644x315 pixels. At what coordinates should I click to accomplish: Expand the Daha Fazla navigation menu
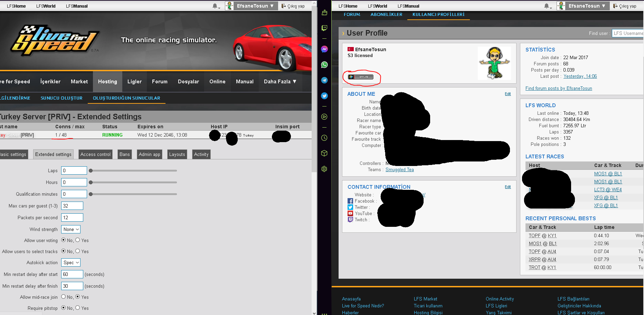coord(280,82)
